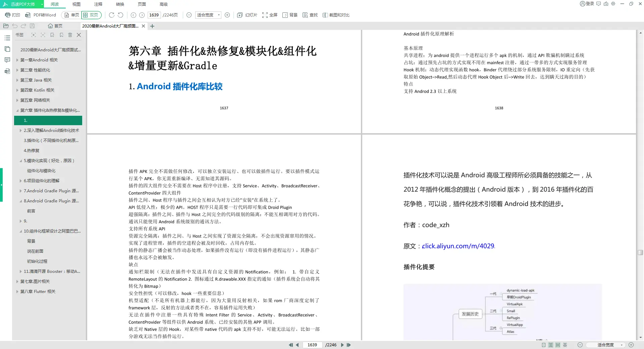Screen dimensions: 644x349
Task: Toggle 双页 two-page view off
Action: coord(91,15)
